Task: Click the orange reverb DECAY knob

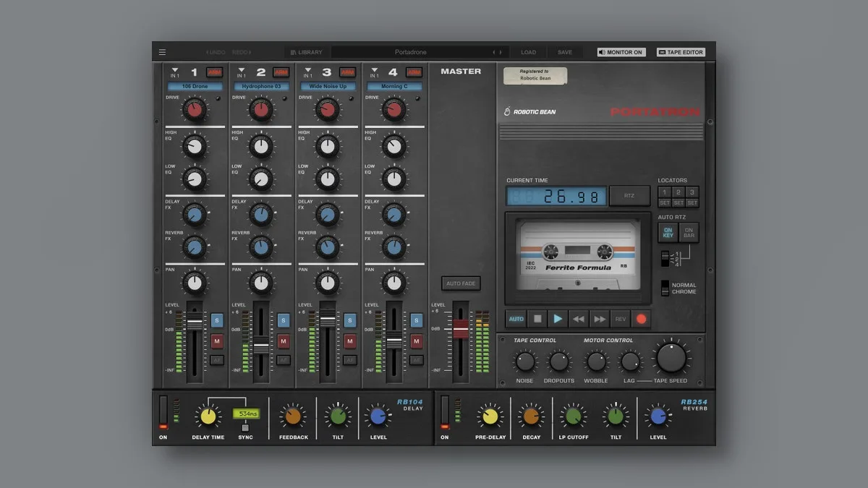Action: (x=531, y=416)
